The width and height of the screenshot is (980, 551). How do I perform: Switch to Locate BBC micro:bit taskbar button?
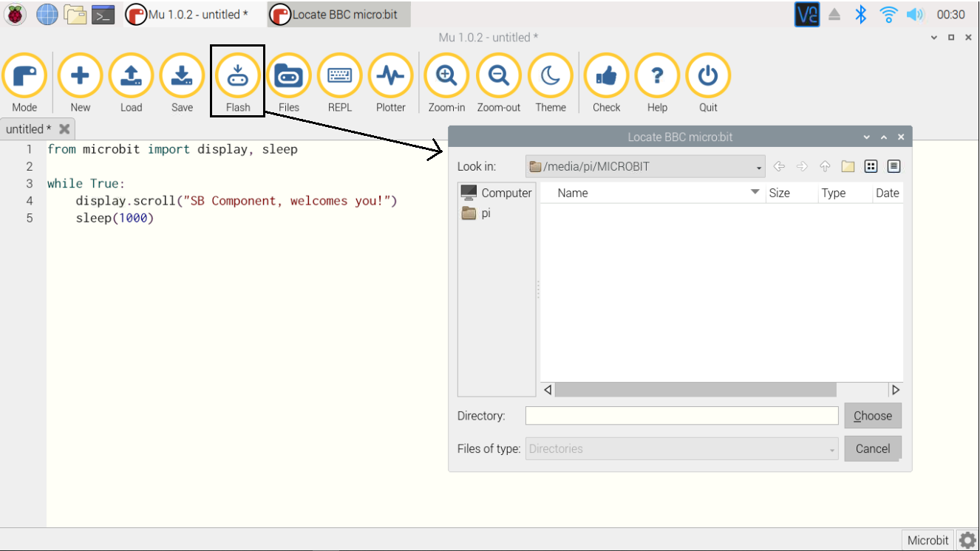(339, 14)
